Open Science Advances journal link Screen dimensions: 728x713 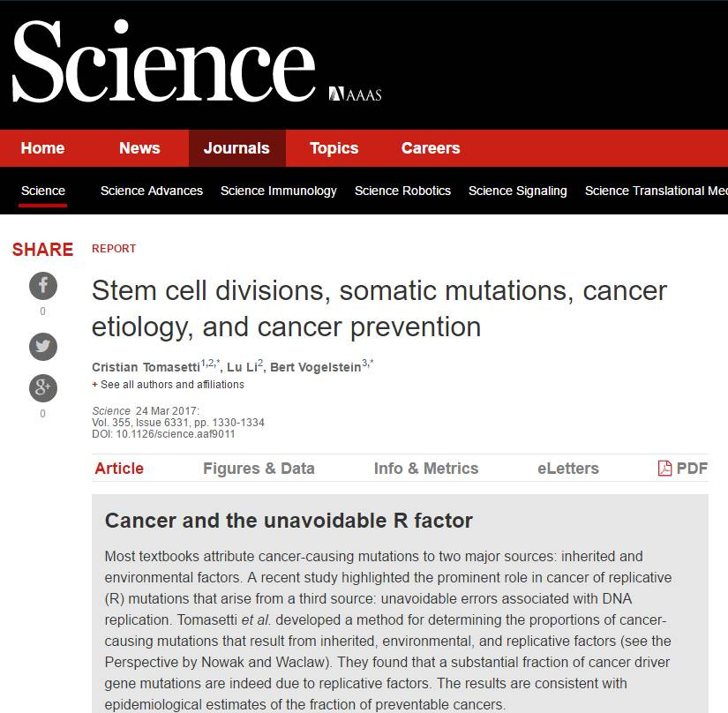pyautogui.click(x=152, y=191)
